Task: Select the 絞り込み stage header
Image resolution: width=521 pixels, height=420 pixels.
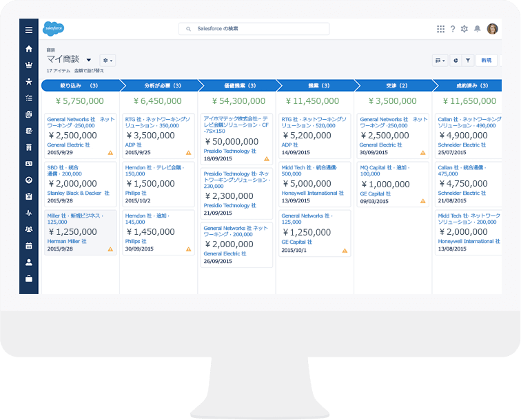Action: (80, 86)
